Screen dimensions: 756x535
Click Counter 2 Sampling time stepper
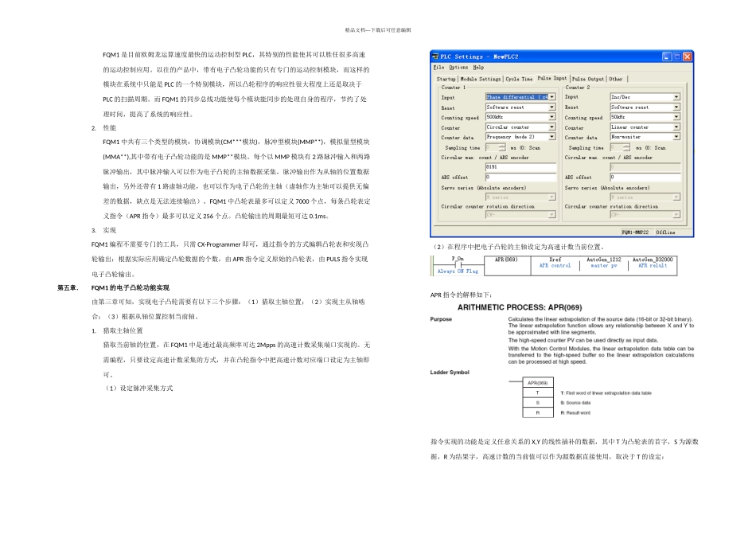(626, 147)
